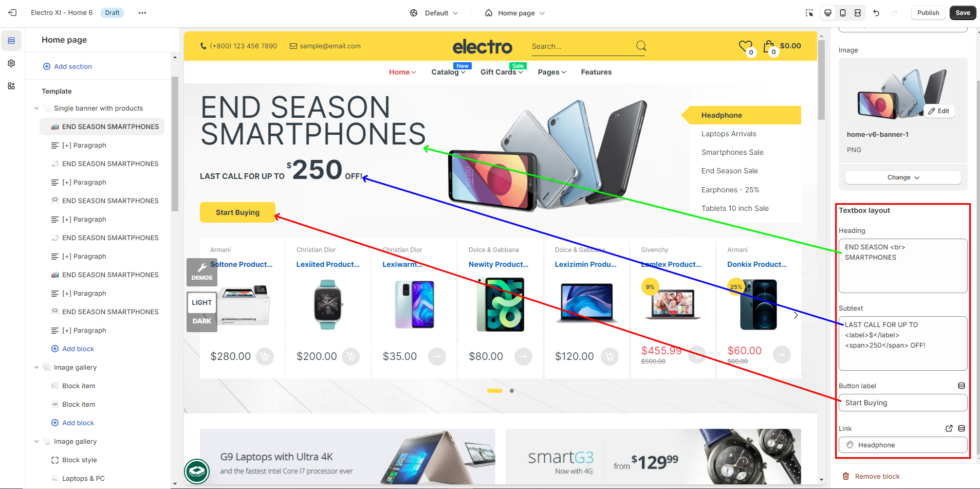Select the second slideshow pagination dot
The image size is (980, 489).
[x=512, y=391]
